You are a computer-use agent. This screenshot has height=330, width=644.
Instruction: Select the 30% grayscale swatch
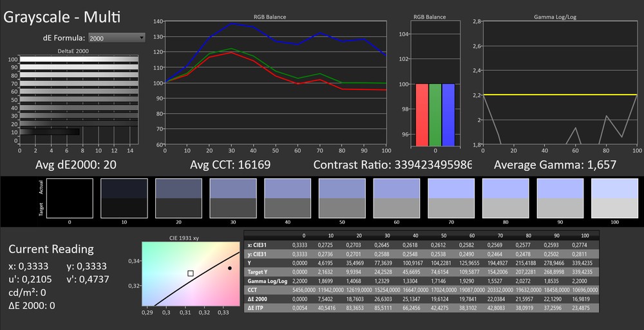point(231,198)
